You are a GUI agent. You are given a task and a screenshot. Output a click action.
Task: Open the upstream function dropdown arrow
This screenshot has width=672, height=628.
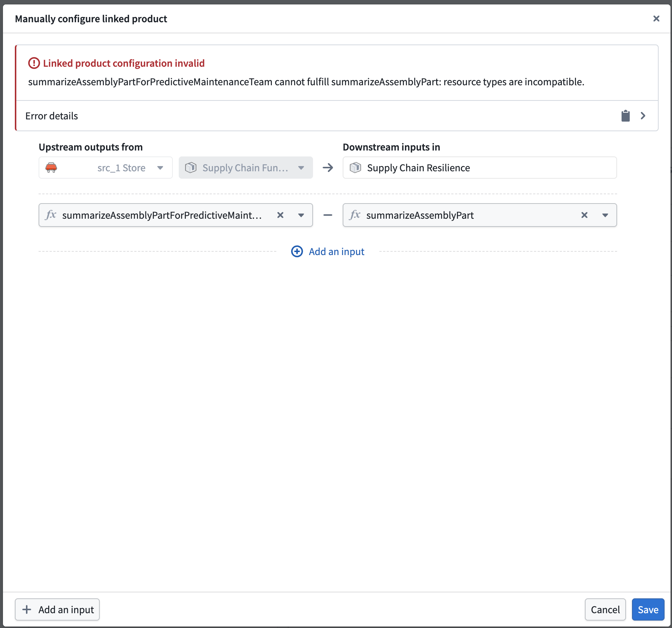[x=301, y=215]
